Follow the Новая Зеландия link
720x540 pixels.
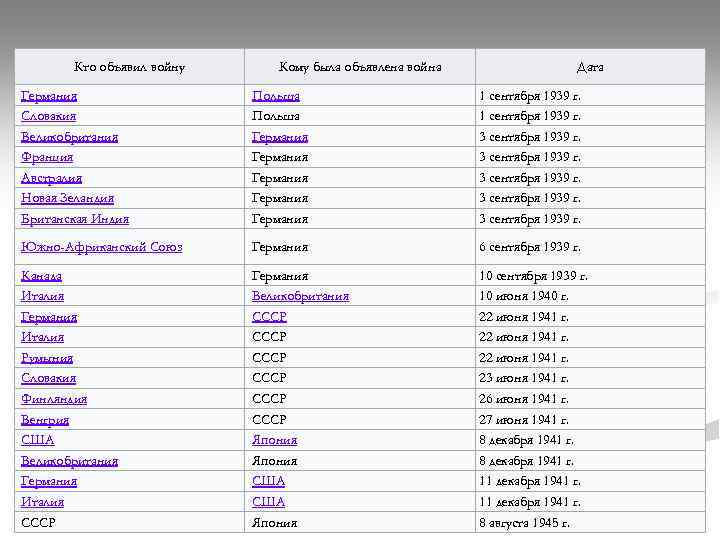click(x=68, y=198)
